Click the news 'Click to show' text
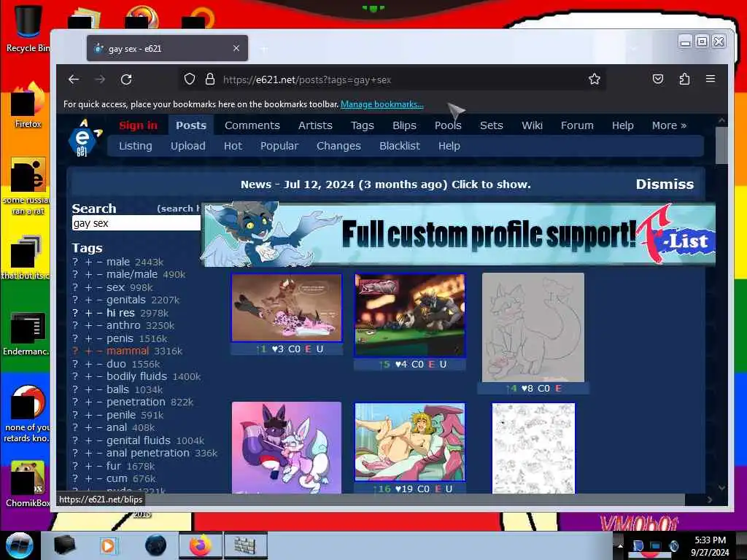 [x=491, y=184]
